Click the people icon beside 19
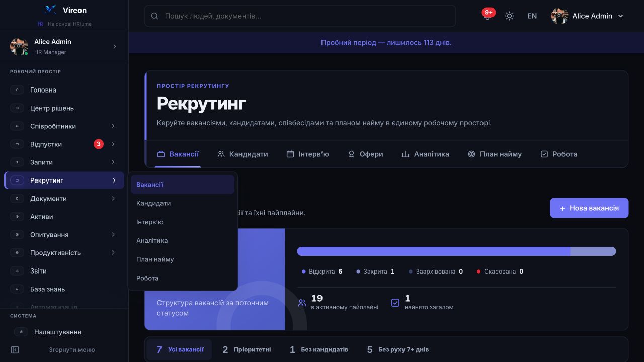 tap(302, 303)
